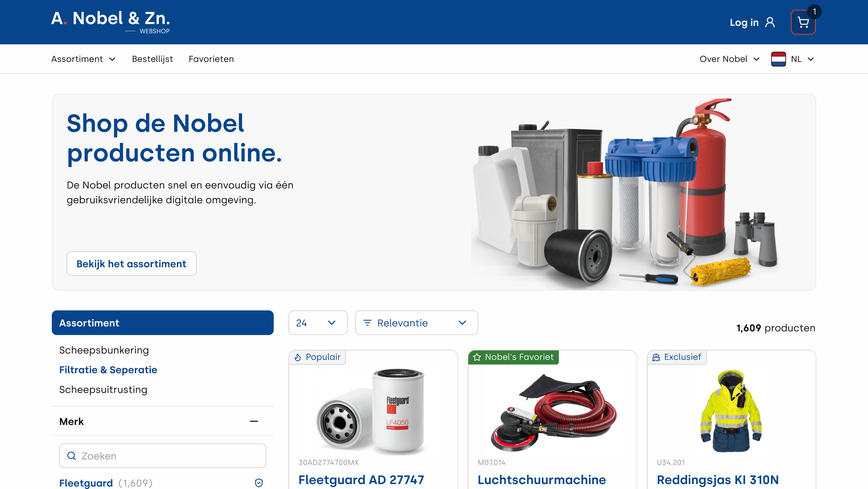Viewport: 868px width, 489px height.
Task: Click the Exclusief badge icon
Action: 656,357
